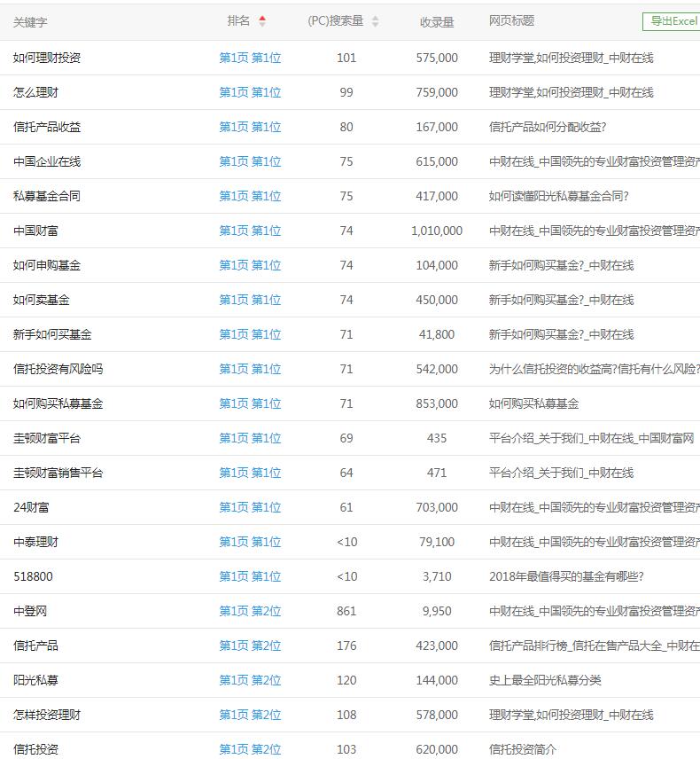Click the sort arrows beside 排名 header
700x759 pixels.
(262, 21)
